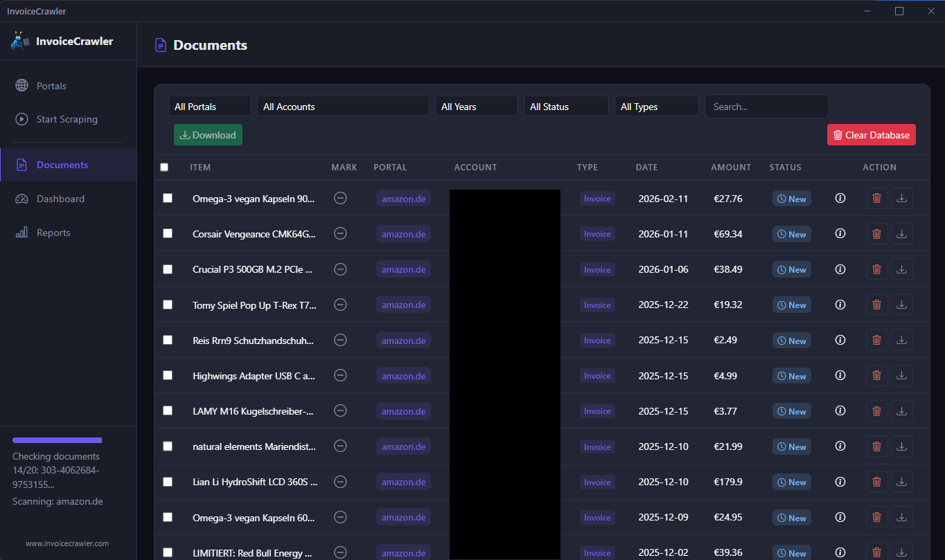Viewport: 945px width, 560px height.
Task: Tick the Crucial P3 500GB row checkbox
Action: 168,269
